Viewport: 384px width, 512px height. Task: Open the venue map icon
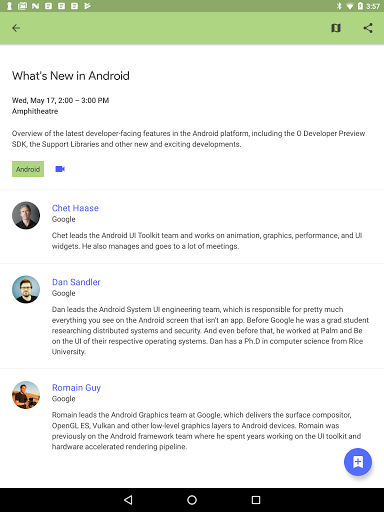336,28
